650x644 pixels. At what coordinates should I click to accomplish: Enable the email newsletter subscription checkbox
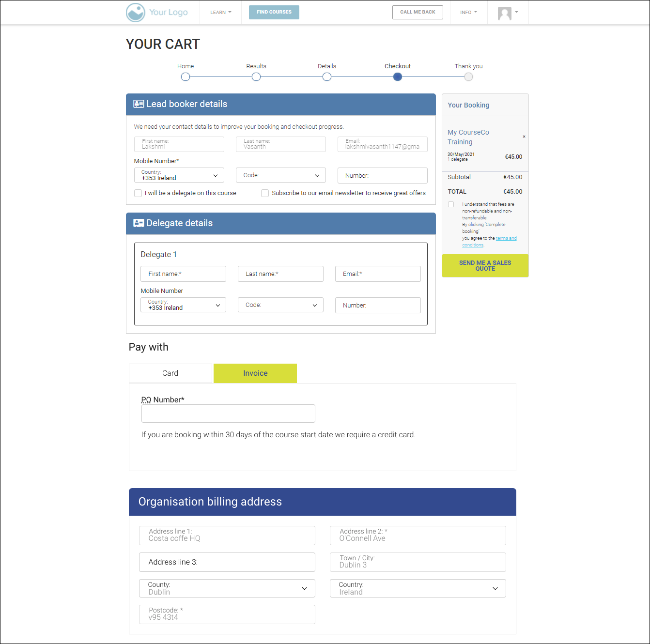coord(265,193)
